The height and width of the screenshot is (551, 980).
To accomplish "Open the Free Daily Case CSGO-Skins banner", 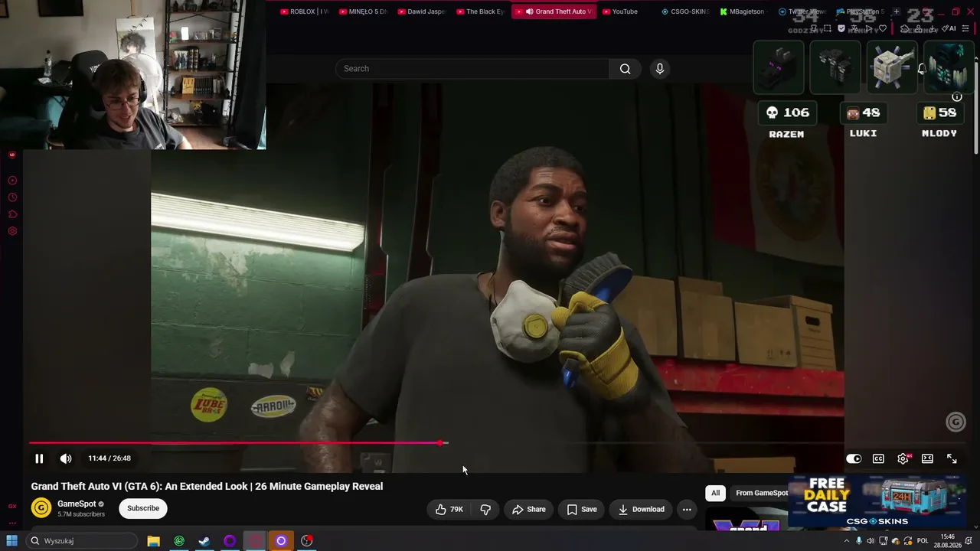I will click(877, 501).
